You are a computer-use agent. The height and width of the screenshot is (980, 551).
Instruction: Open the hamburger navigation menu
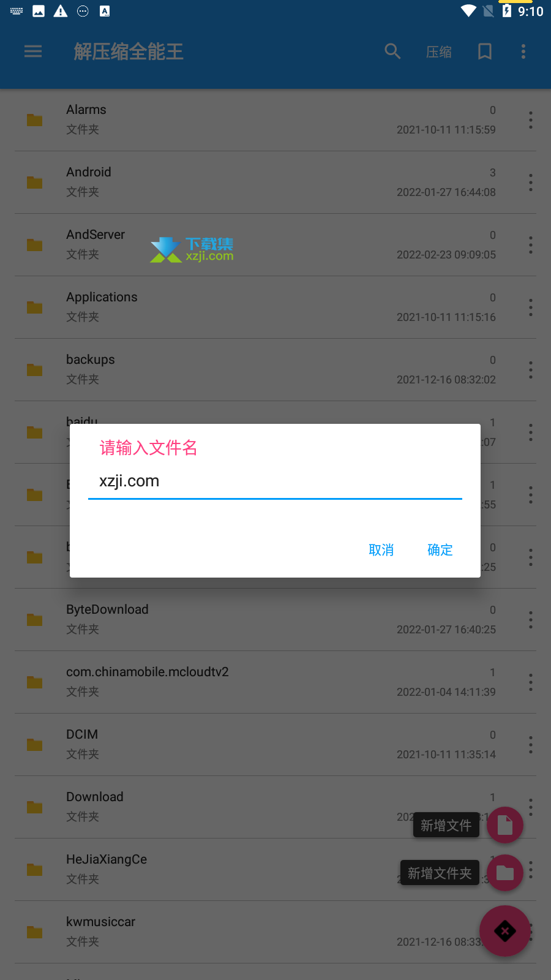click(33, 51)
